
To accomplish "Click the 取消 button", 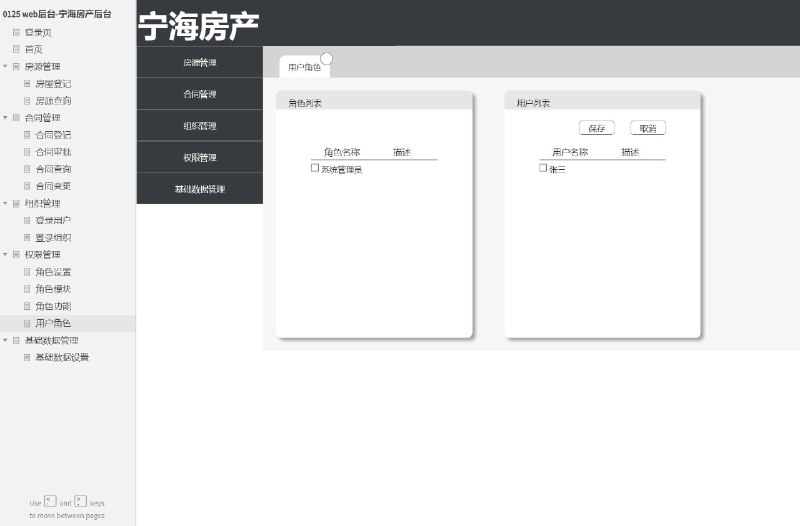I will coord(647,128).
